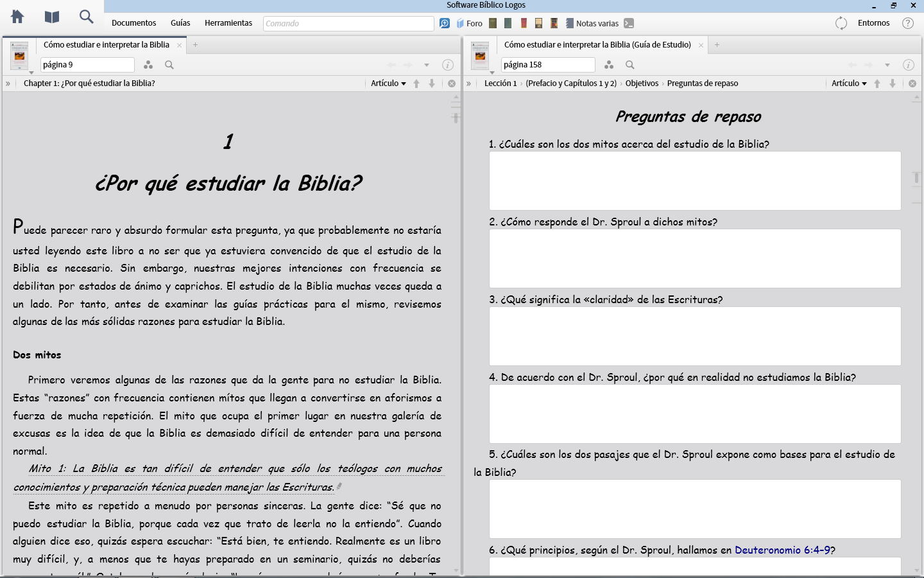Jump to next article in right panel

point(893,83)
